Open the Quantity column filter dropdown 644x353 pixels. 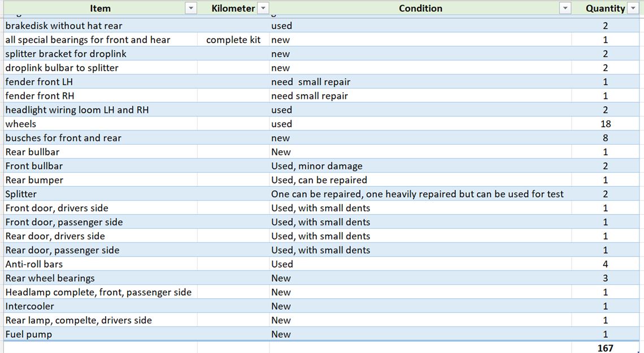633,8
